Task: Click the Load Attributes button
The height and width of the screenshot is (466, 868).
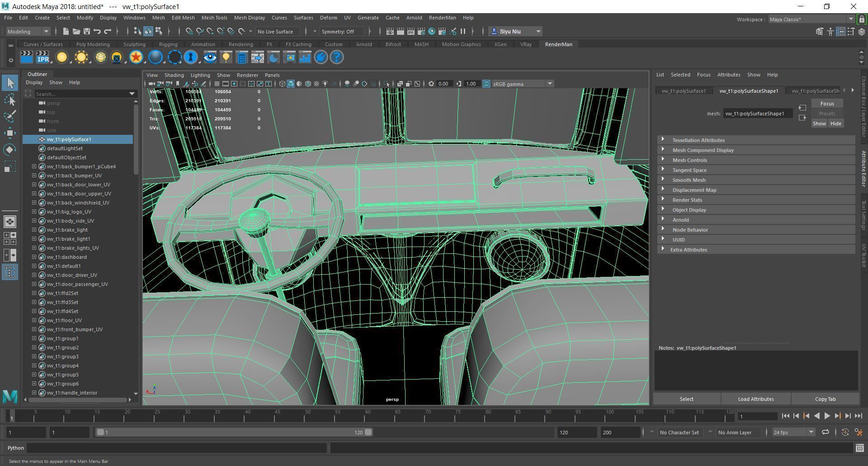Action: (x=756, y=399)
